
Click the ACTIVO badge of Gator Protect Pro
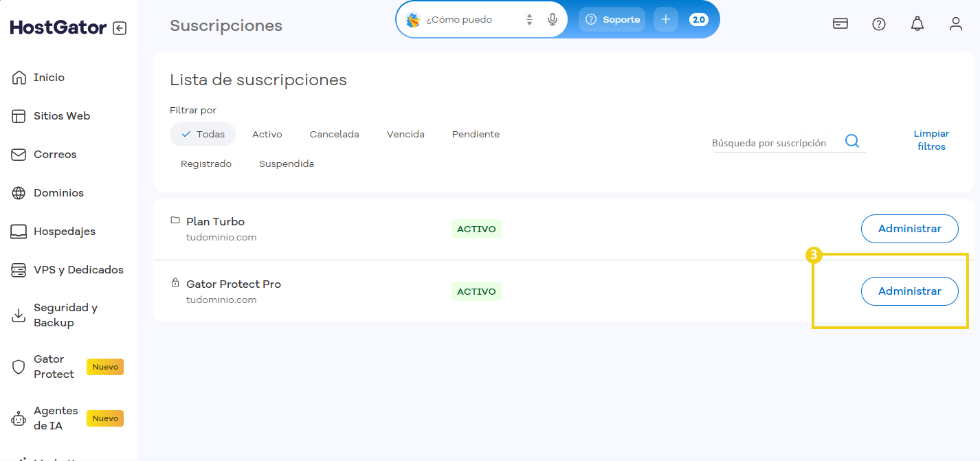476,291
